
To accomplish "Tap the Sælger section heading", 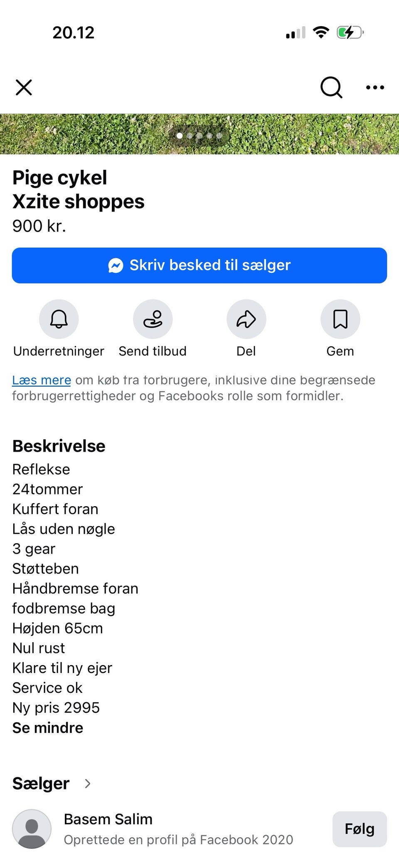I will pyautogui.click(x=41, y=784).
